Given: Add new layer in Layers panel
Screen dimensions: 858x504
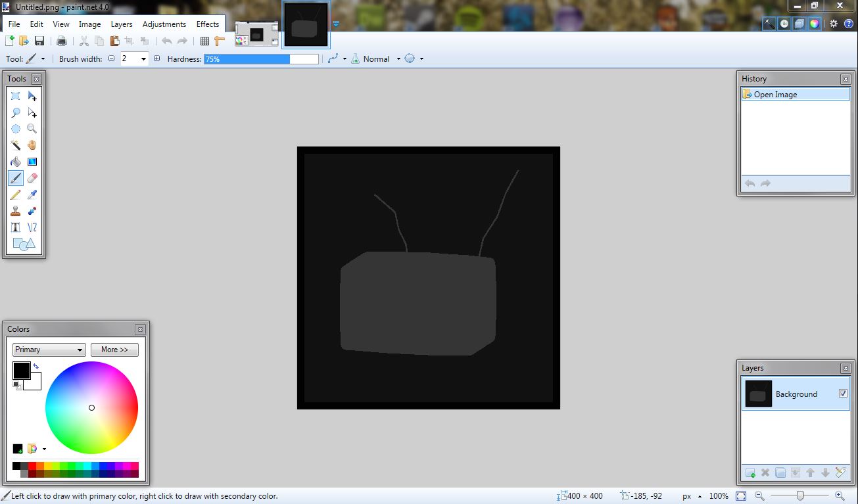Looking at the screenshot, I should pos(750,472).
